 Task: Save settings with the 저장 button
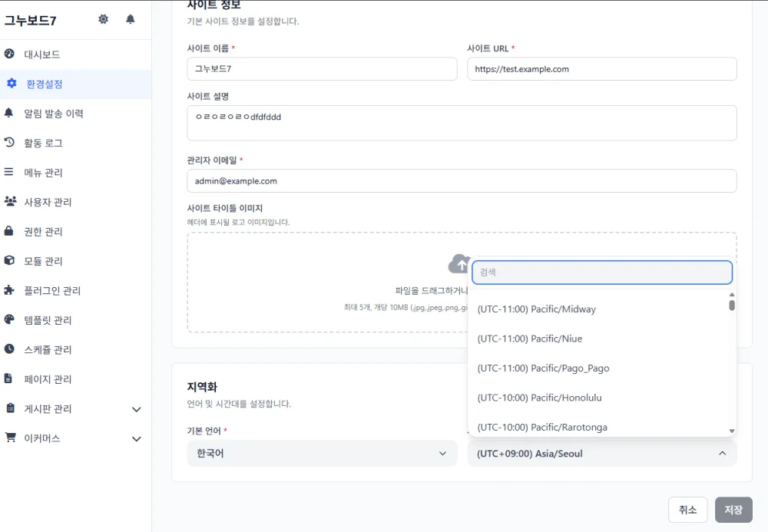(733, 510)
